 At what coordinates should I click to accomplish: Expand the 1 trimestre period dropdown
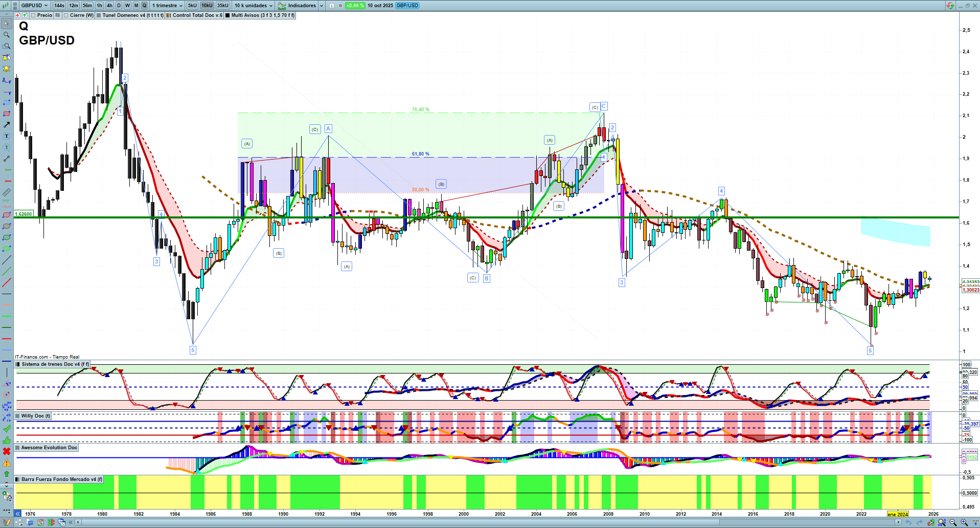coord(167,6)
